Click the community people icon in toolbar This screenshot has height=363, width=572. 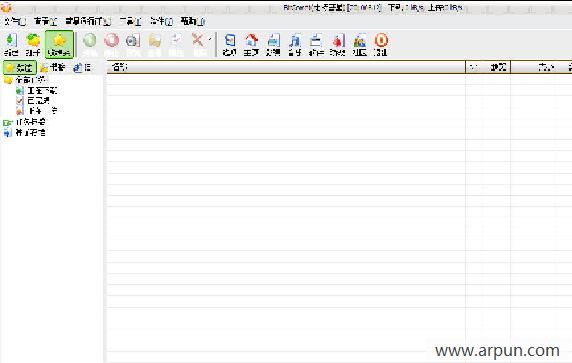tap(360, 44)
